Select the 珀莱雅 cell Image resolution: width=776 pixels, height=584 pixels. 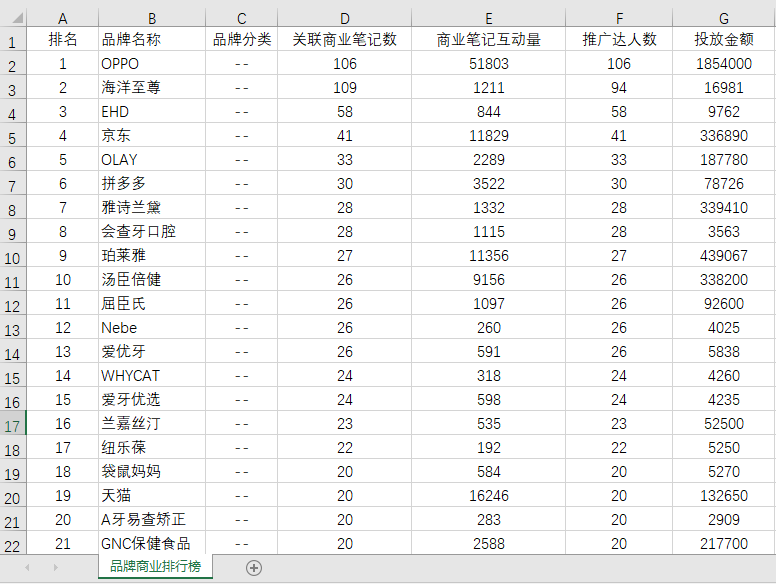[152, 255]
